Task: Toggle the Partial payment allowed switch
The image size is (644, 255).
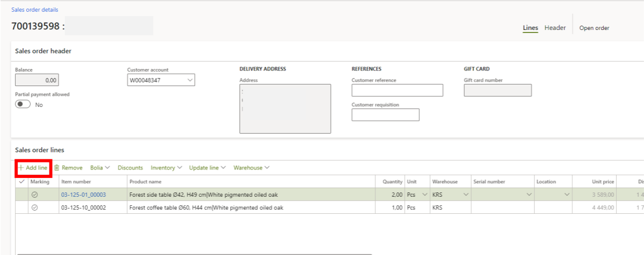Action: coord(23,105)
